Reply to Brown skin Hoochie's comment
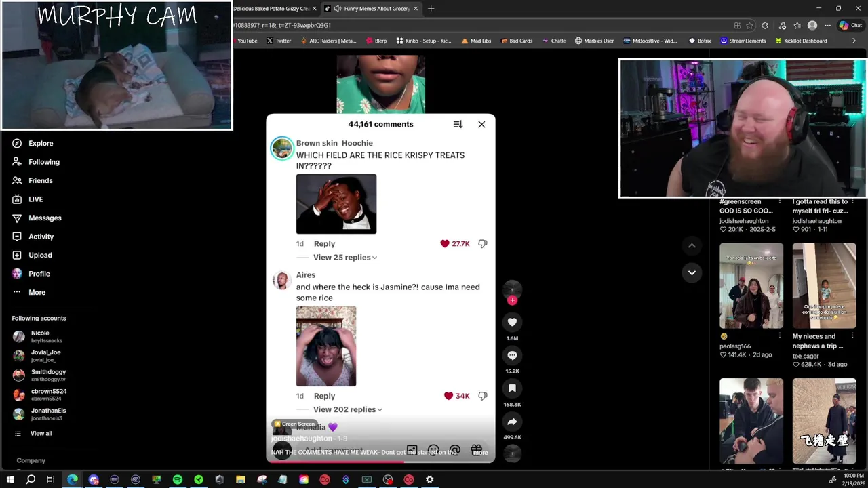Image resolution: width=868 pixels, height=488 pixels. [324, 243]
